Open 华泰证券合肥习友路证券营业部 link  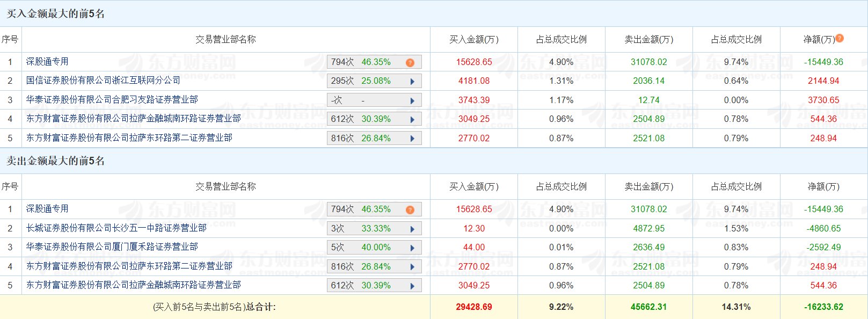112,100
